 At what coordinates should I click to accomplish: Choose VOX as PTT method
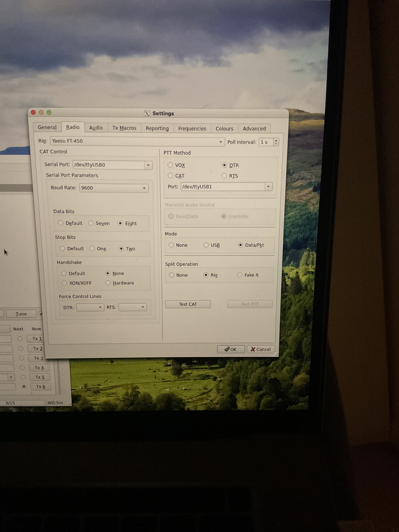tap(170, 165)
